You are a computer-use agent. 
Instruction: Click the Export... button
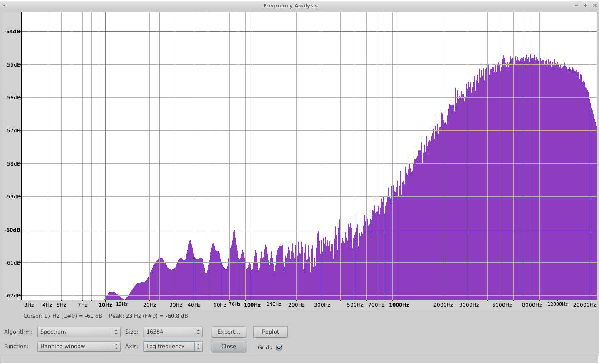click(229, 332)
